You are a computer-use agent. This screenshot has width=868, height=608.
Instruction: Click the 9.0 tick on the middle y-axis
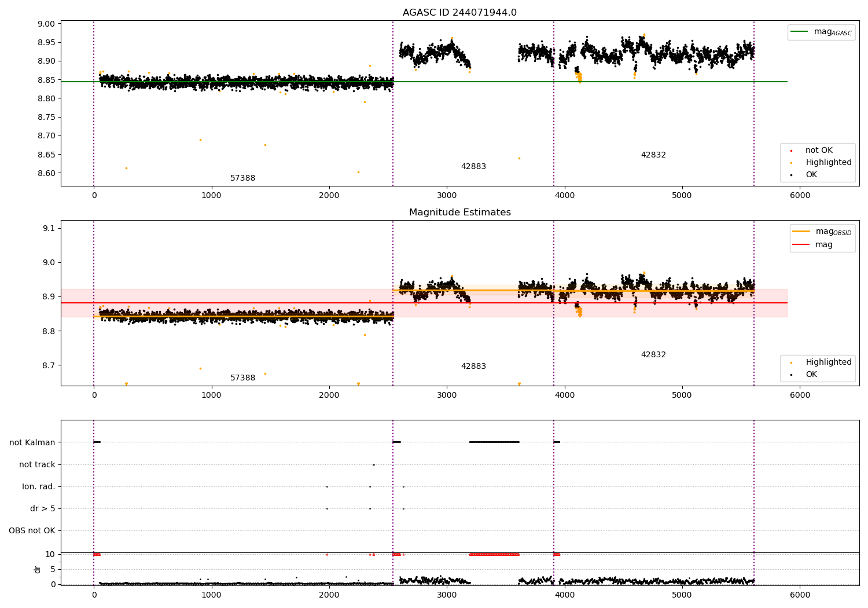click(x=49, y=263)
